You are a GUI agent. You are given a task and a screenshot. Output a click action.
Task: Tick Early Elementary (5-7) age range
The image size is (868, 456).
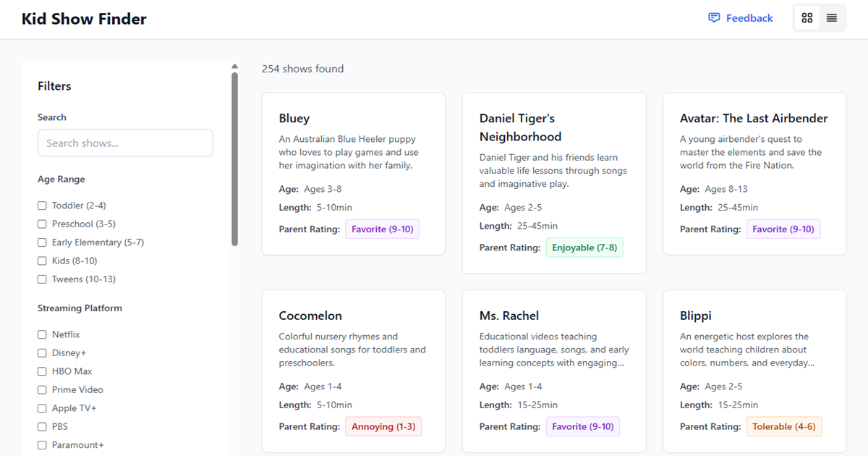42,242
